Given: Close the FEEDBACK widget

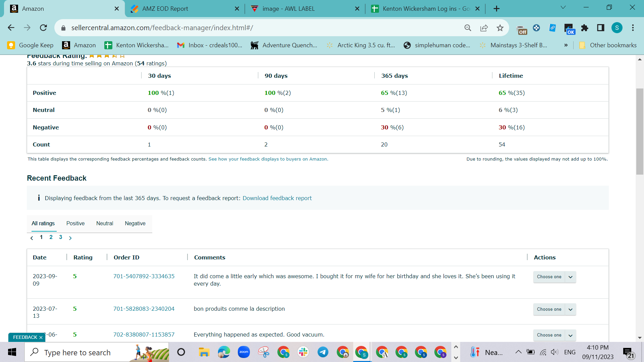Looking at the screenshot, I should click(41, 338).
